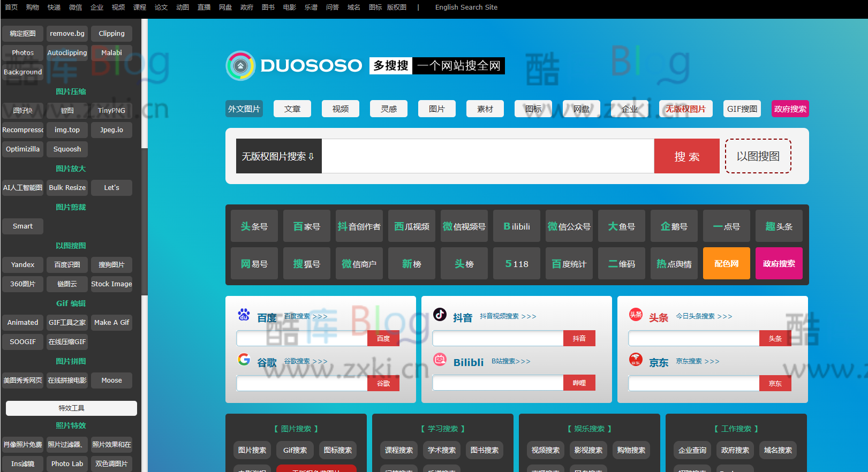Open the B站搜索>>> link
This screenshot has width=868, height=472.
[511, 361]
